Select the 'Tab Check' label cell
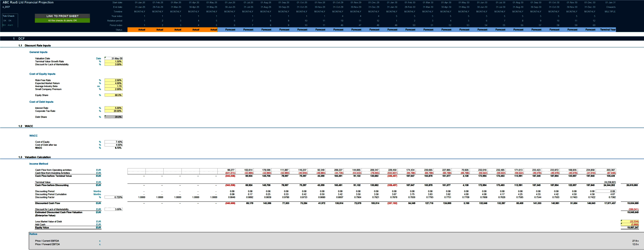The image size is (644, 252). tap(9, 16)
